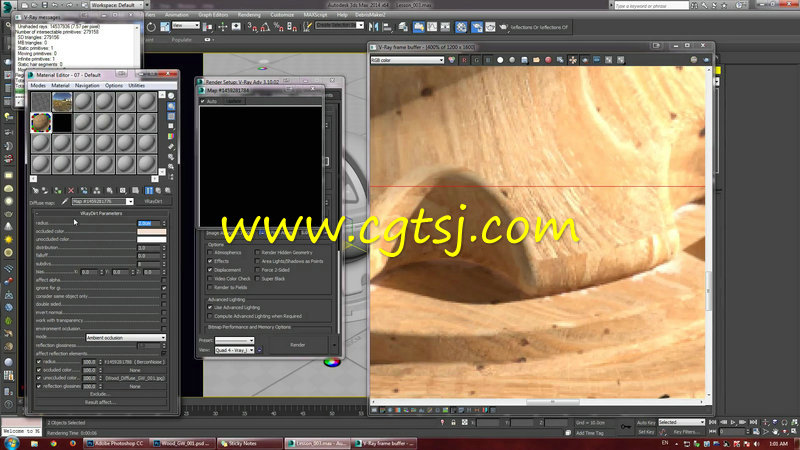Open Rendering menu in main menu bar
800x450 pixels.
pyautogui.click(x=249, y=15)
